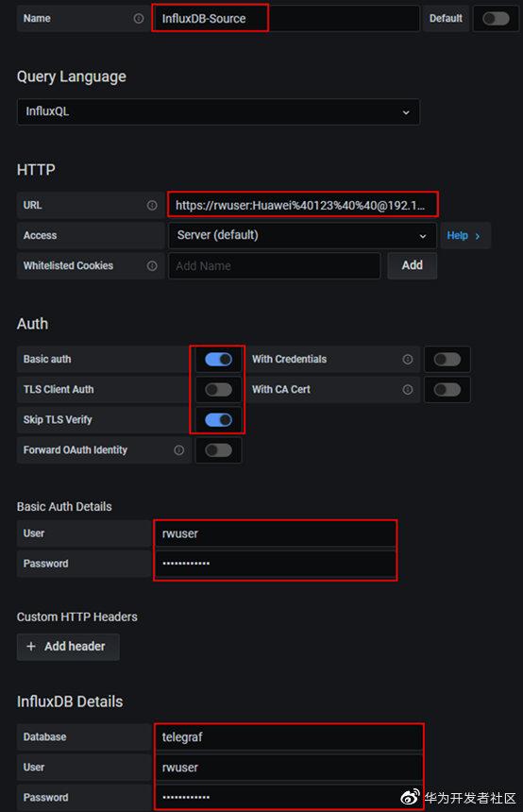Image resolution: width=523 pixels, height=812 pixels.
Task: Click the Basic Auth Details heading
Action: (x=64, y=507)
